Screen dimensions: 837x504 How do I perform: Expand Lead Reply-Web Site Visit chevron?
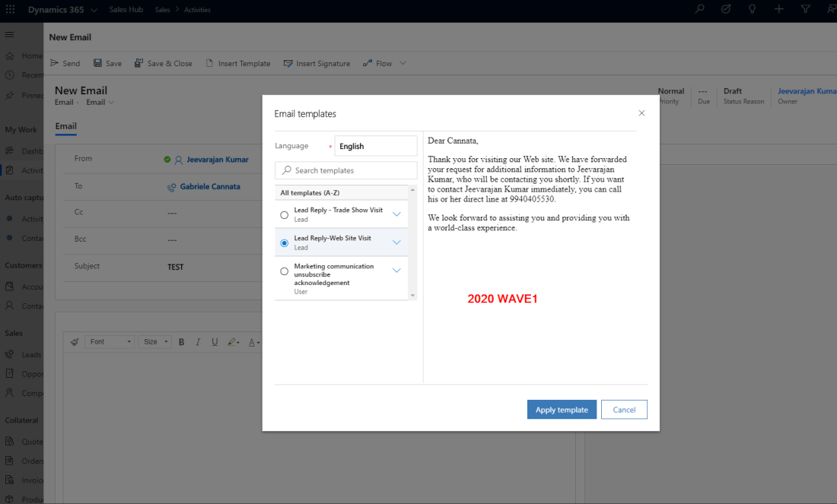pos(396,242)
